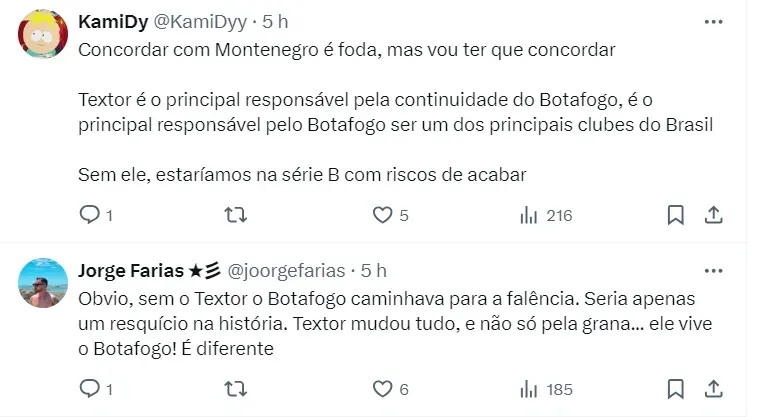This screenshot has width=773, height=417.
Task: Share Jorge Farias's tweet
Action: 714,388
